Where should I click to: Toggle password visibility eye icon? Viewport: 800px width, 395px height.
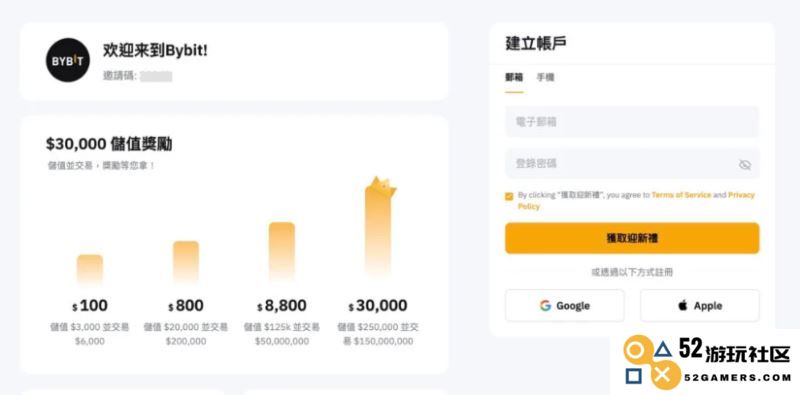coord(745,164)
